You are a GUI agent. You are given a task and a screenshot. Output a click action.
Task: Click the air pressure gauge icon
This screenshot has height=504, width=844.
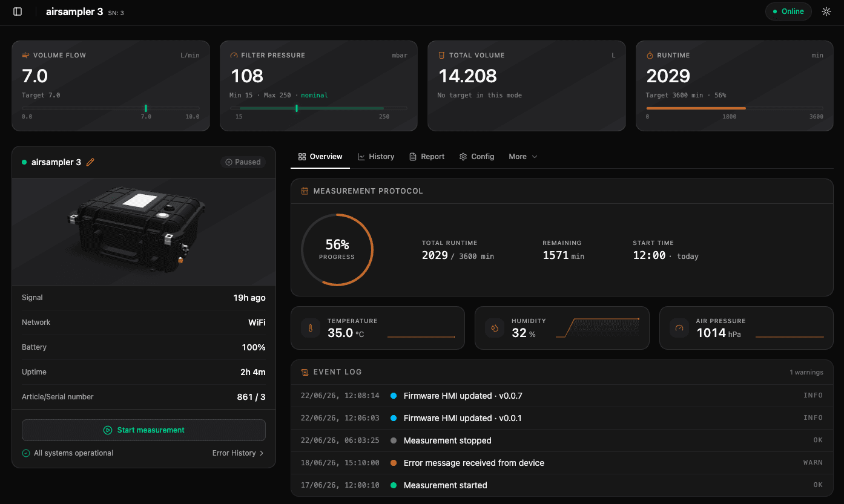tap(679, 328)
